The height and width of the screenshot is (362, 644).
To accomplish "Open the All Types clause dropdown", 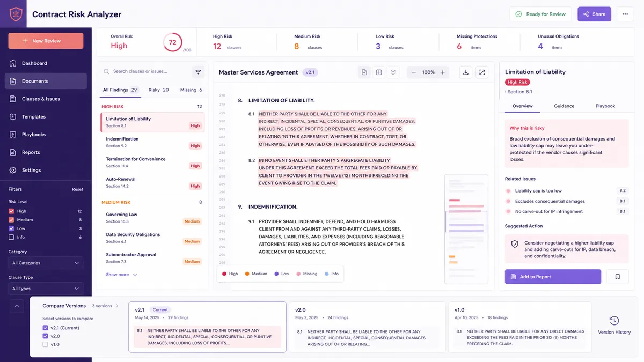I will [x=46, y=289].
